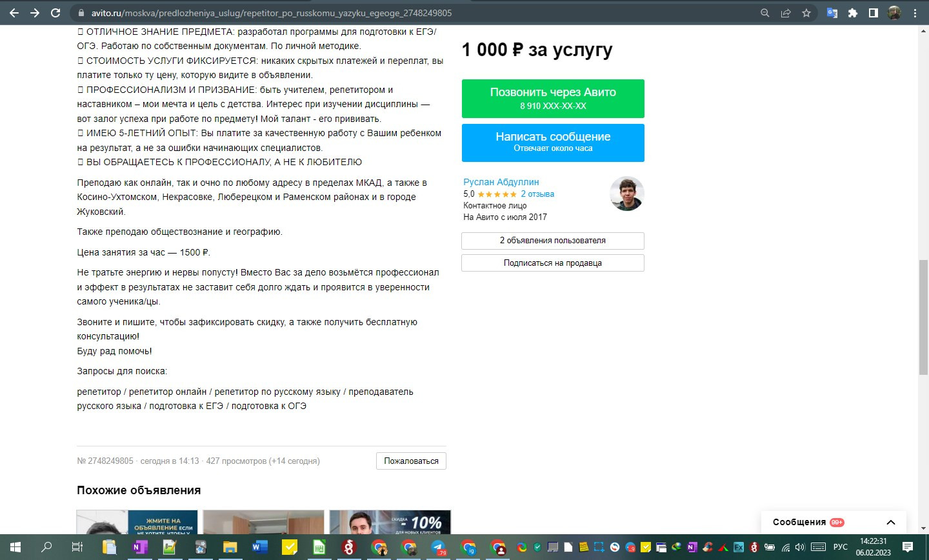Click the price 1 000 ₽ за услугу

(537, 50)
